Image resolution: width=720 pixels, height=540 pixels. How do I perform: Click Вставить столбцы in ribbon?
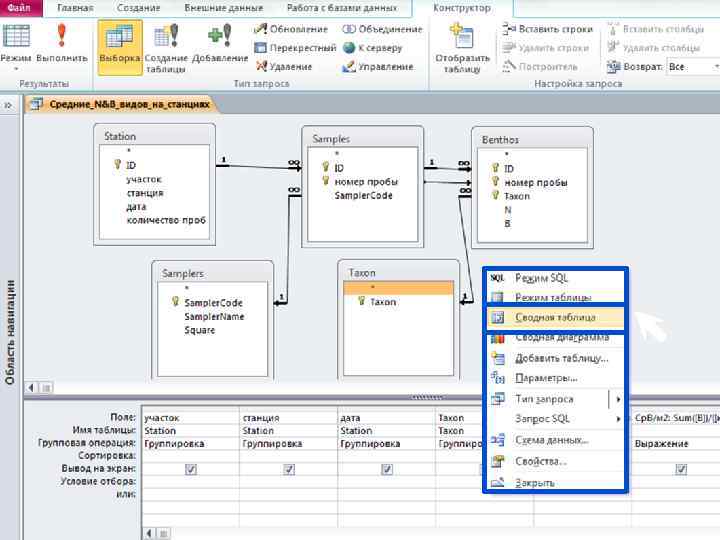(655, 29)
